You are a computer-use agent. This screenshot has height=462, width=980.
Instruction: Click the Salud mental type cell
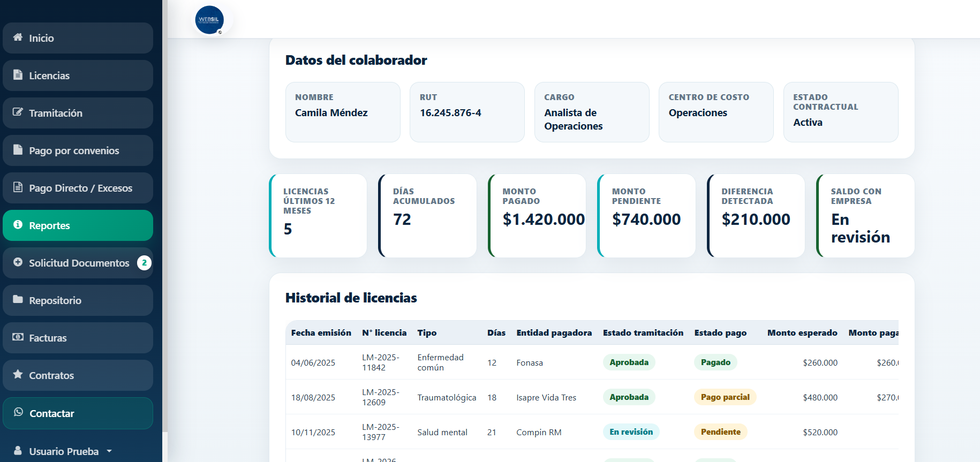coord(442,433)
